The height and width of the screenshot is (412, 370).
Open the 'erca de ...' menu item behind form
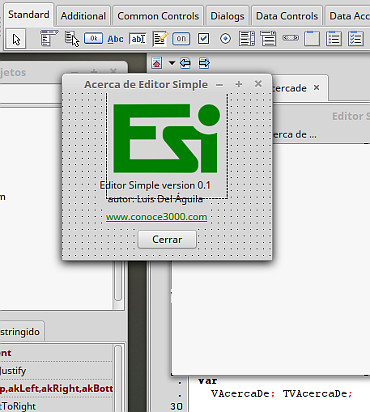pyautogui.click(x=294, y=135)
